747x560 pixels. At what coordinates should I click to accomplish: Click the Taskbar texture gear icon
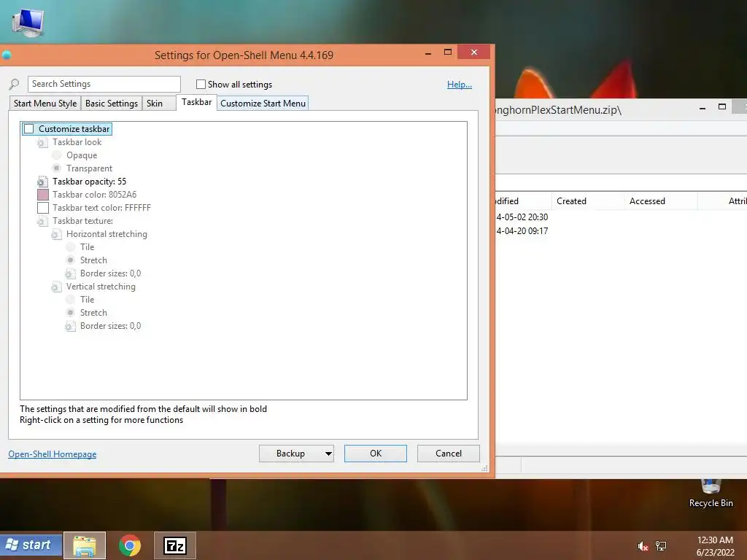42,221
